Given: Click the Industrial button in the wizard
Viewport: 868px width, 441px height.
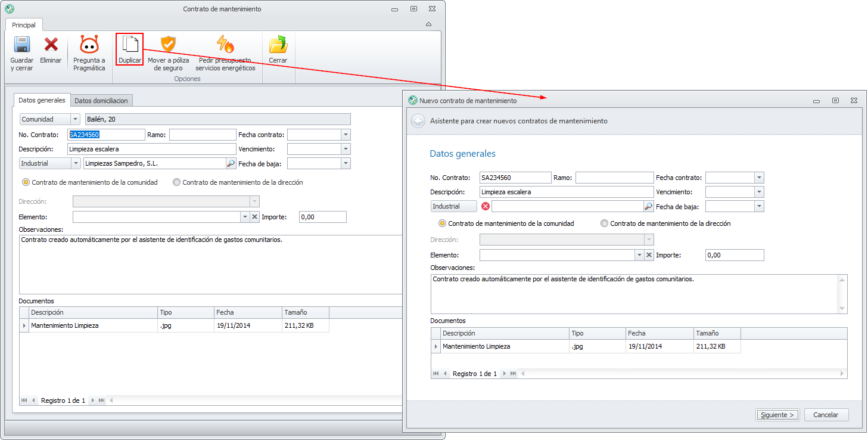Looking at the screenshot, I should point(453,206).
